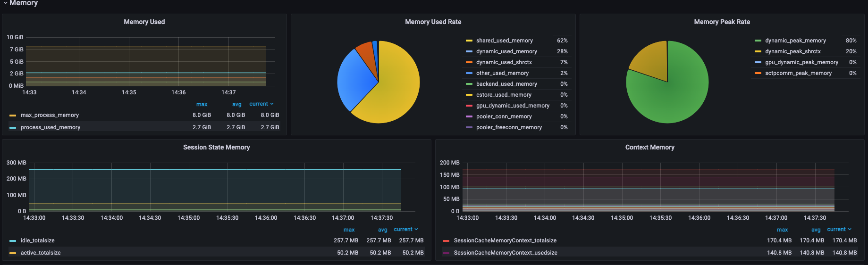Screen dimensions: 868x265
Task: Click shared_used_memory yellow color swatch
Action: tap(469, 41)
